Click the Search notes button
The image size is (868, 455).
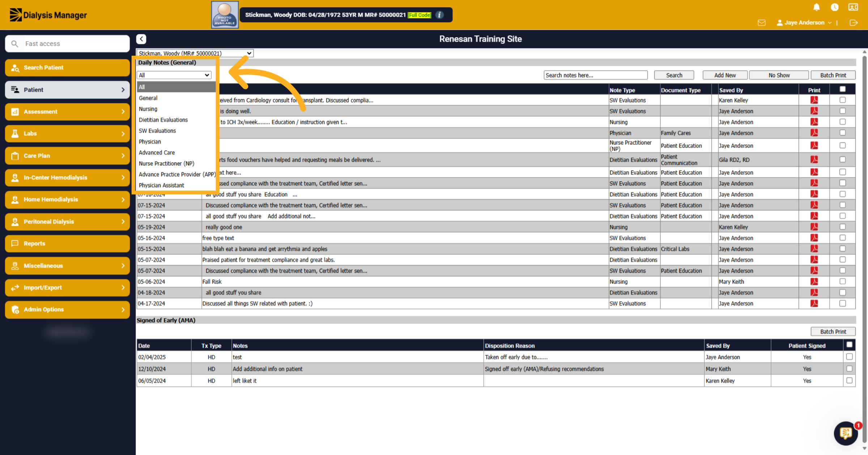point(674,75)
